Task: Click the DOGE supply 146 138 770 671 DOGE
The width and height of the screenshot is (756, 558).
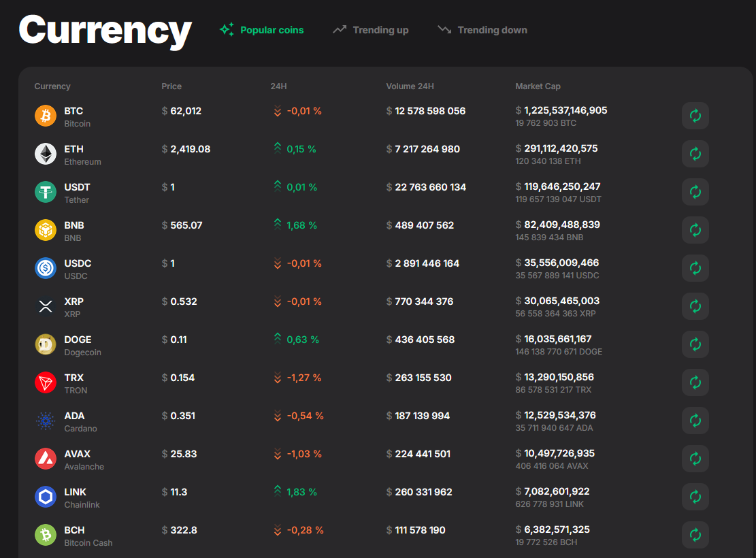Action: tap(558, 352)
